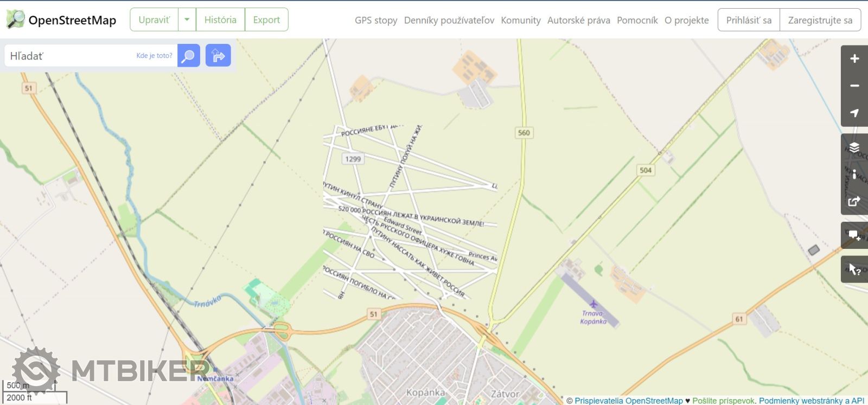This screenshot has width=868, height=405.
Task: Go to Denníky používateľov
Action: [449, 20]
